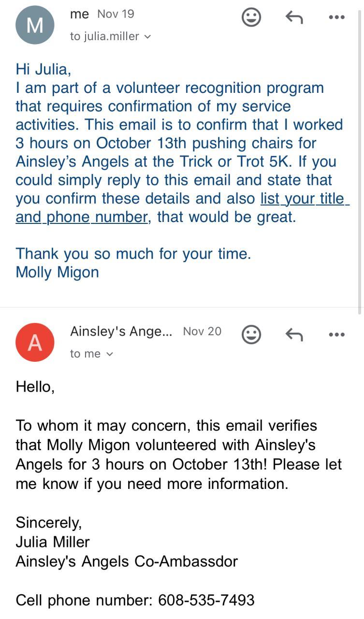Image resolution: width=364 pixels, height=619 pixels.
Task: Expand recipient details next to julia.miller
Action: click(147, 37)
